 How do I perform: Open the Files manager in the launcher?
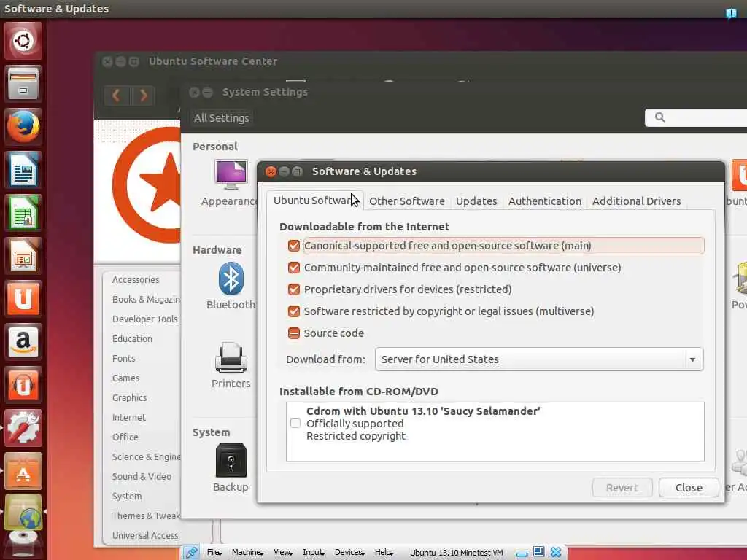[23, 84]
